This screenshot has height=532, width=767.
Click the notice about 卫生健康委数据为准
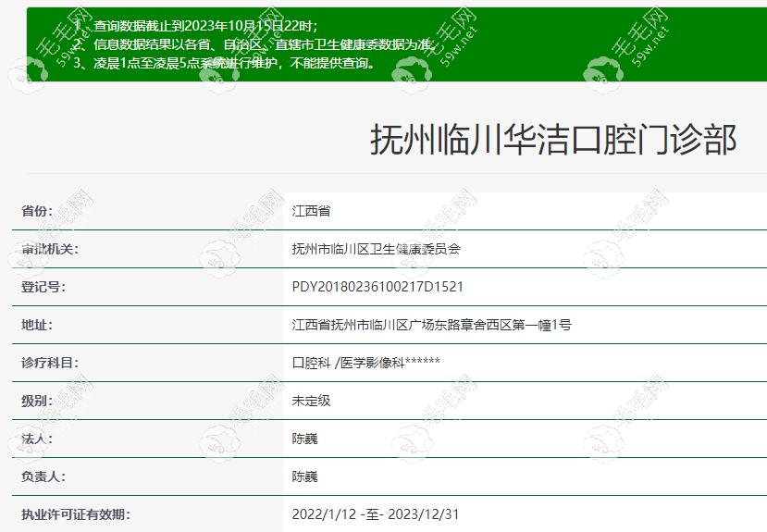pyautogui.click(x=255, y=44)
